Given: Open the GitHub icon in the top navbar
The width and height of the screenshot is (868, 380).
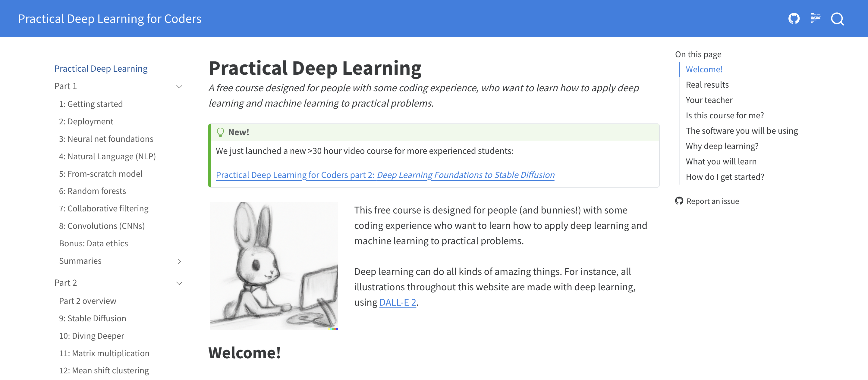Looking at the screenshot, I should (794, 18).
